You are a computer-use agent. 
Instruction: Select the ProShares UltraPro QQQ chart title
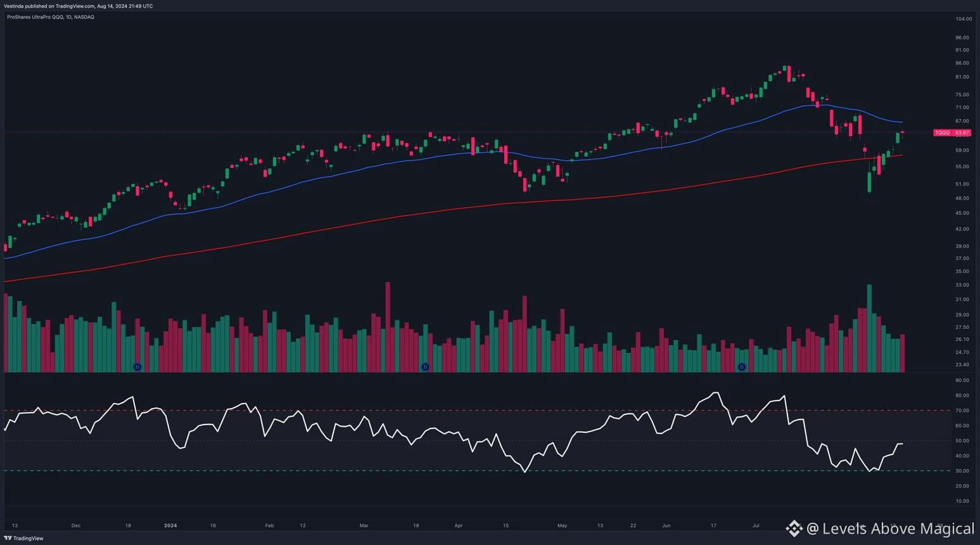51,17
